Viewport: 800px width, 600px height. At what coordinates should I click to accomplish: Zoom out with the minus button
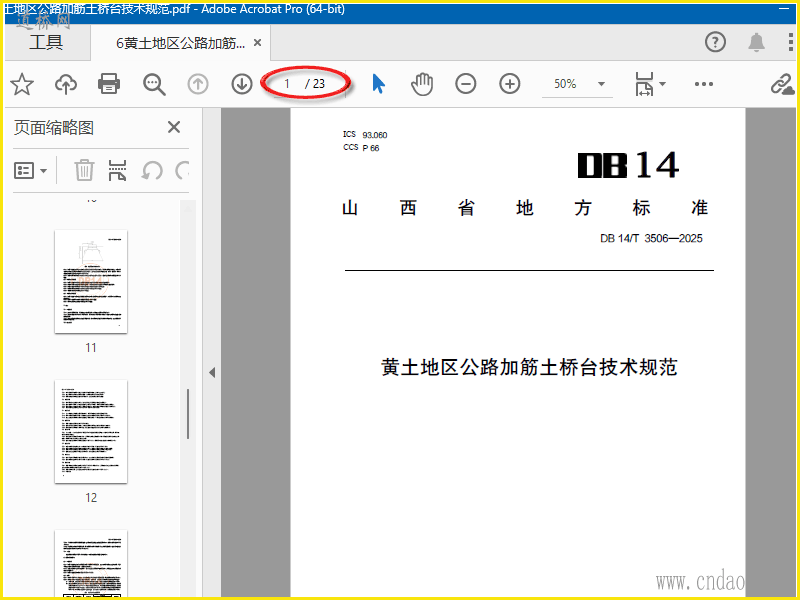click(x=466, y=84)
